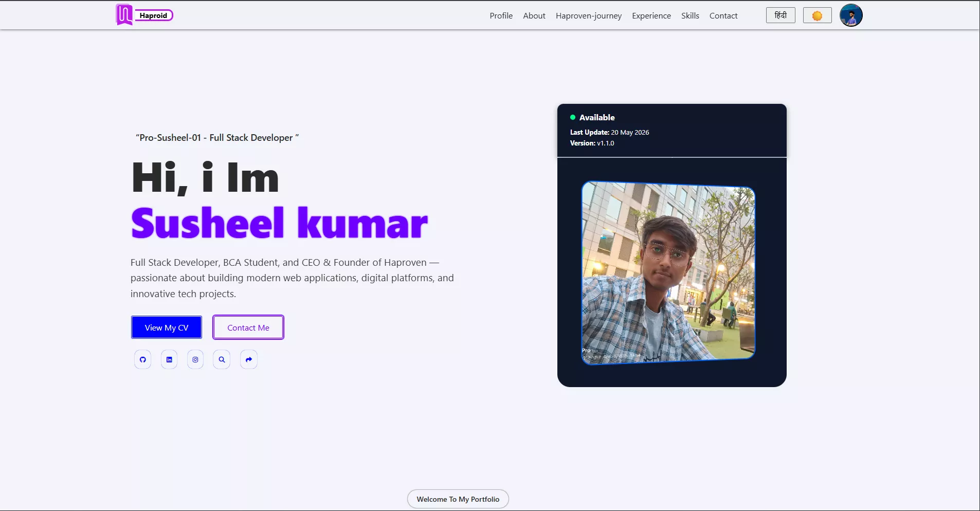
Task: Click the search magnifier icon
Action: (x=222, y=359)
